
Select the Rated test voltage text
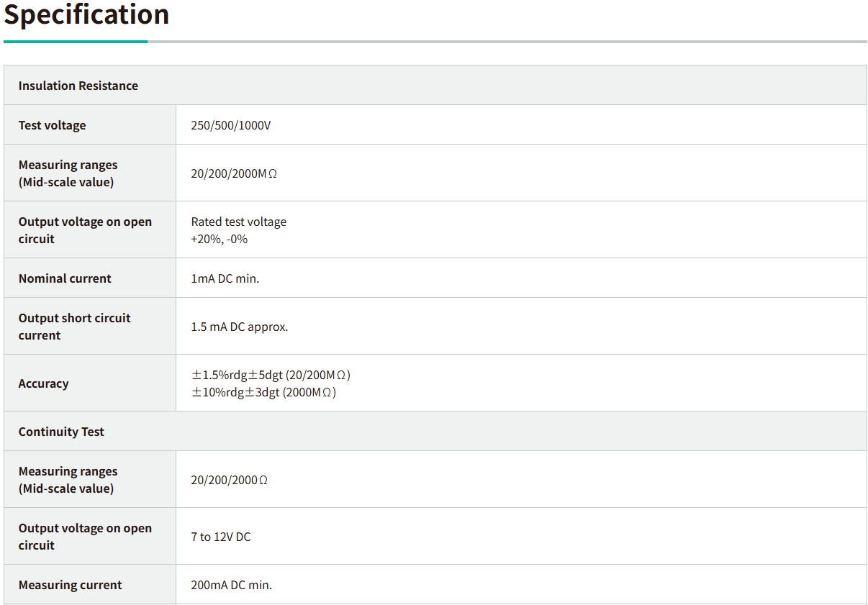[238, 222]
